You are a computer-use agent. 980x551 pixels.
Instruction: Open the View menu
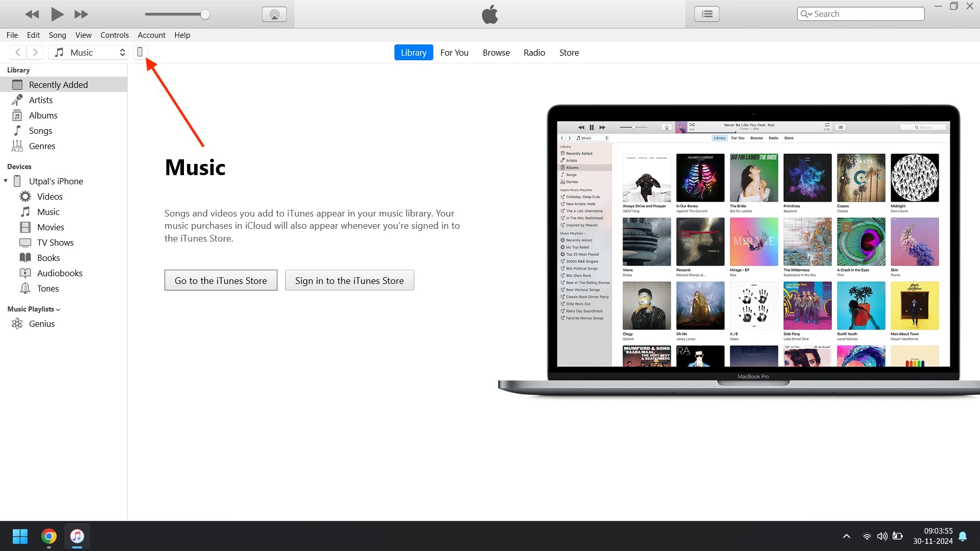(x=83, y=35)
